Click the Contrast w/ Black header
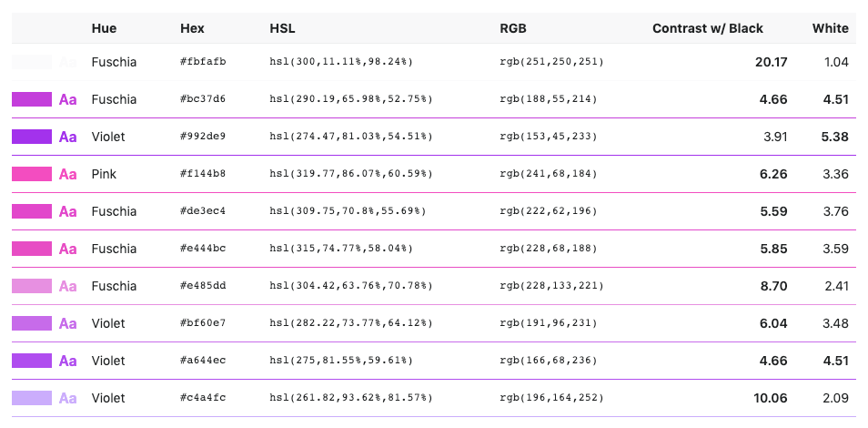Viewport: 868px width, 428px height. pos(708,28)
